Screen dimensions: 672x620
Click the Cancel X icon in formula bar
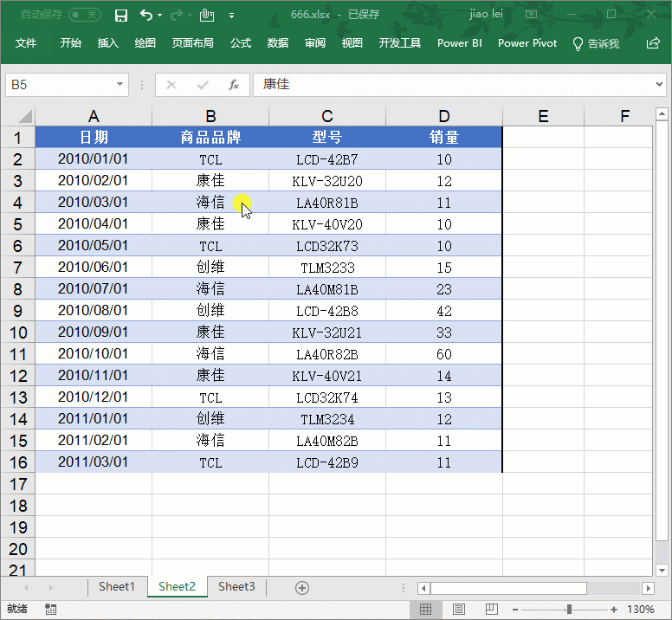(x=171, y=85)
